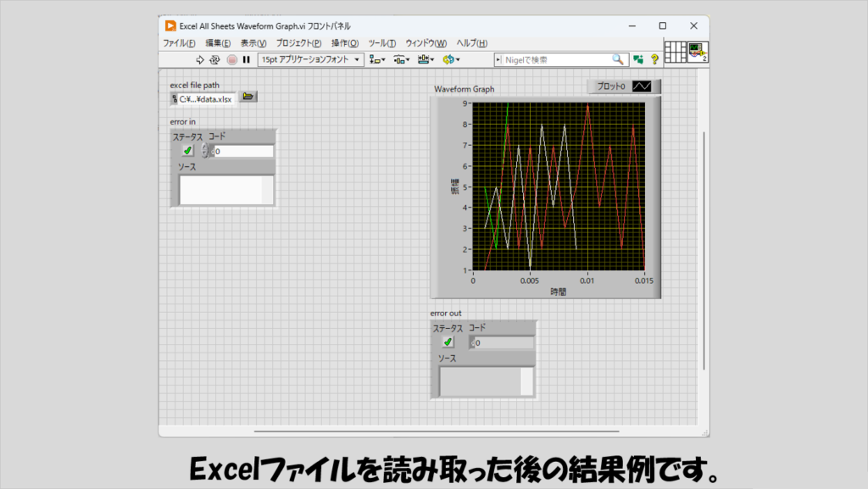Click the Waveform Graph plot area

point(559,186)
